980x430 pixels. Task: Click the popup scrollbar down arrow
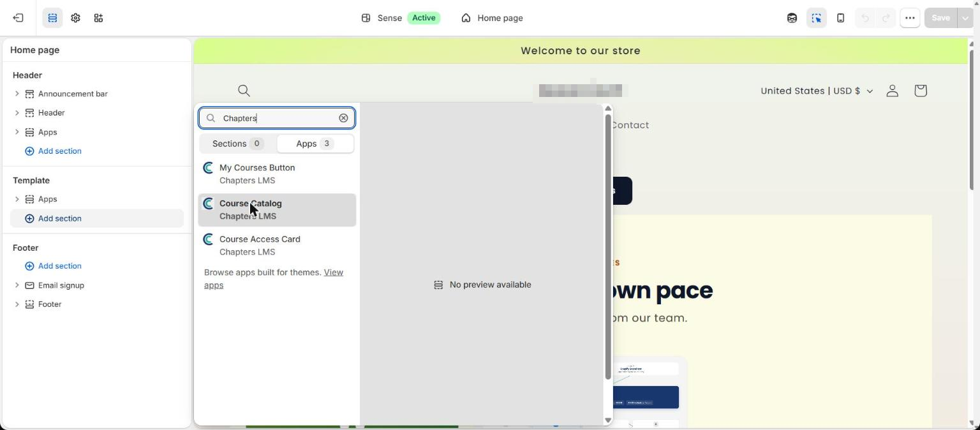[607, 420]
